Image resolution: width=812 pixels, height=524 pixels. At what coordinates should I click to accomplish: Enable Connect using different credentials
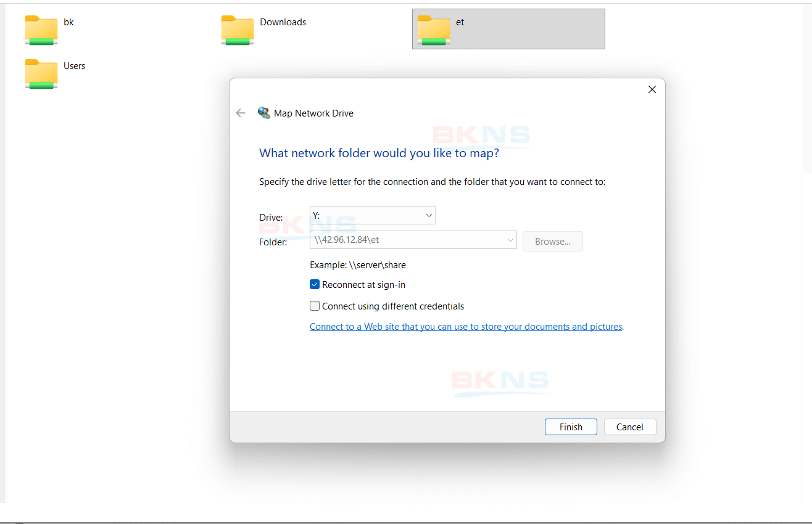315,306
